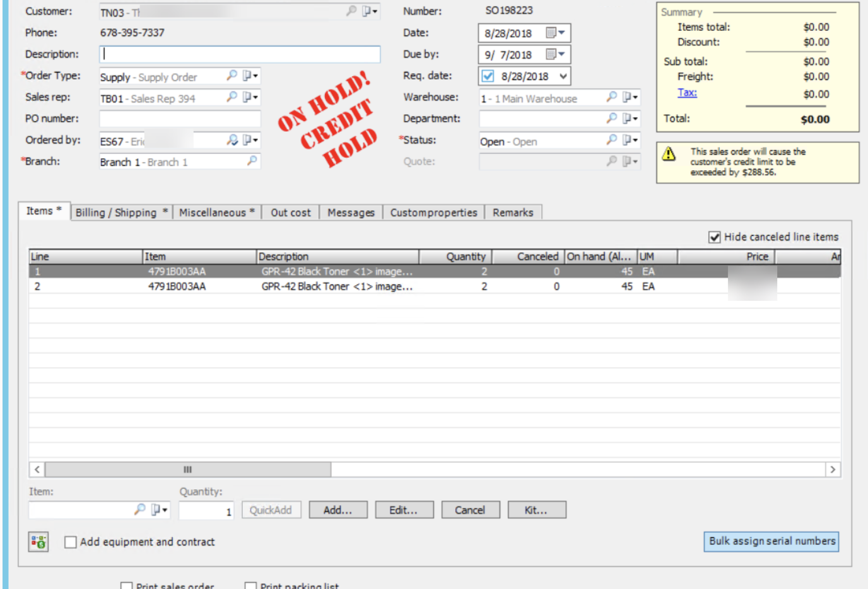Switch to Items tab
868x589 pixels.
tap(44, 211)
